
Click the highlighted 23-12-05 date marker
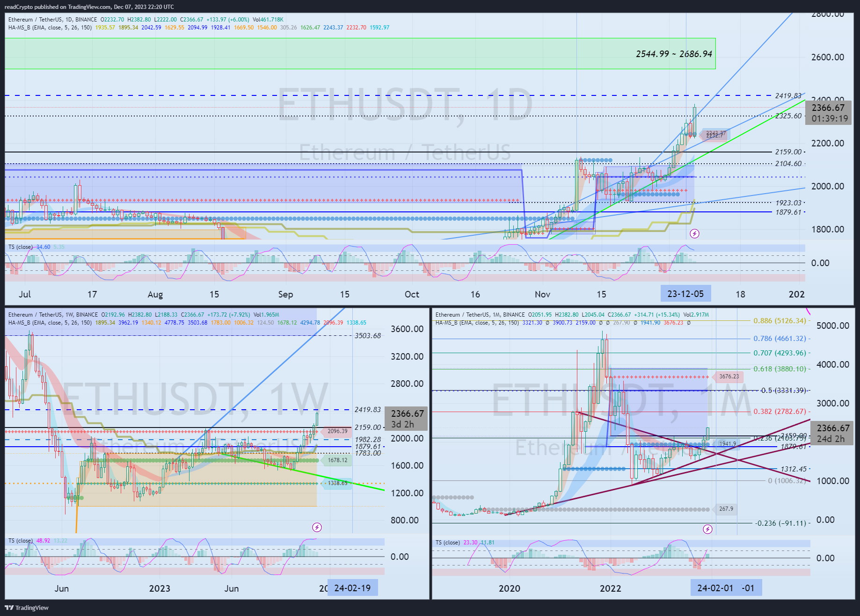click(685, 294)
